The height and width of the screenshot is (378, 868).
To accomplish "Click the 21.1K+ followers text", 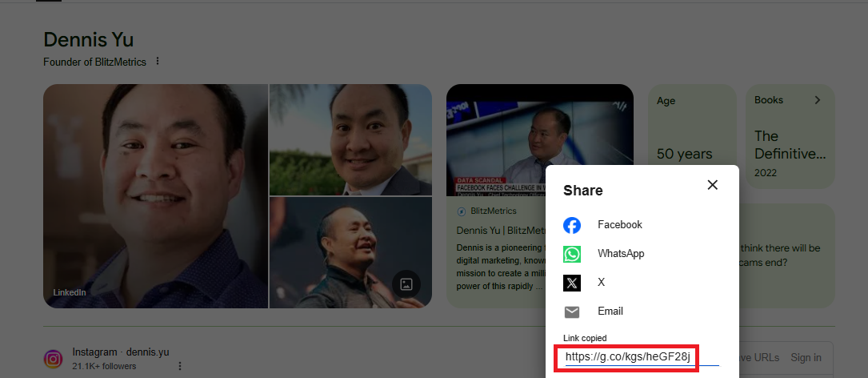I will coord(104,366).
